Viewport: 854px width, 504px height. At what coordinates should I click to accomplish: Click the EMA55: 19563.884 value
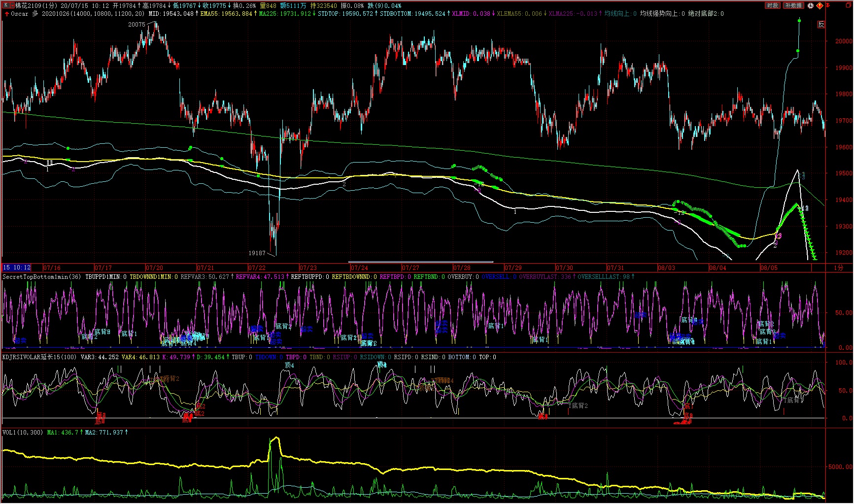226,14
